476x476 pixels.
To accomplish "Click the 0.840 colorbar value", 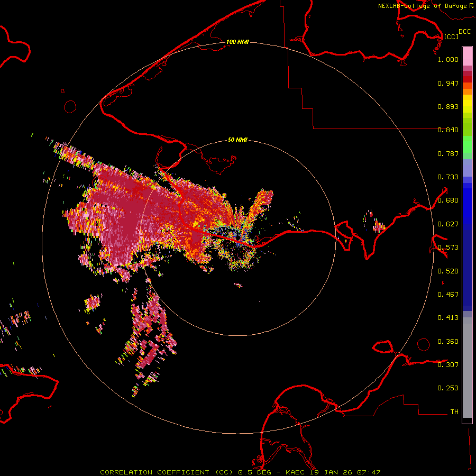I will click(x=448, y=130).
